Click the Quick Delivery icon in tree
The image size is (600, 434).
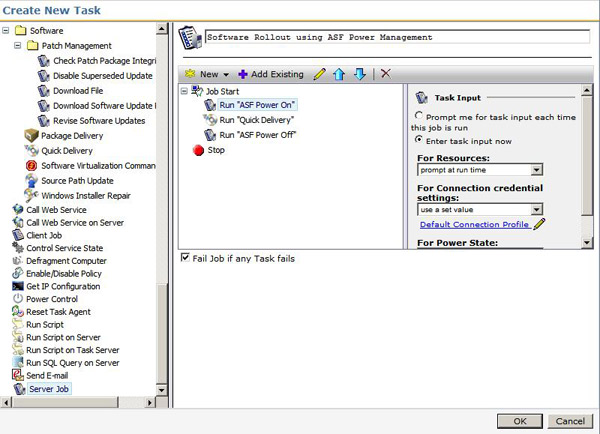[31, 150]
